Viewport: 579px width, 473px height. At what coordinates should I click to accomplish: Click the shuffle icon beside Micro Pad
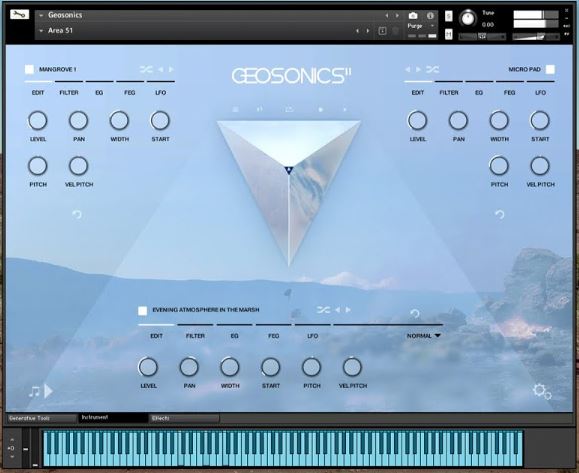[432, 69]
